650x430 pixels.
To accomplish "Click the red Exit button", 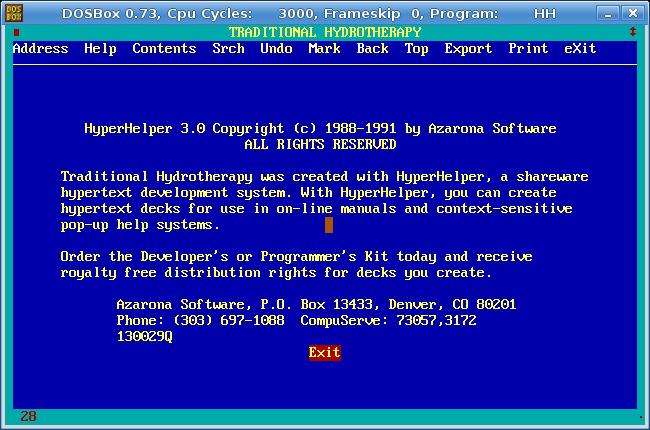I will tap(325, 352).
